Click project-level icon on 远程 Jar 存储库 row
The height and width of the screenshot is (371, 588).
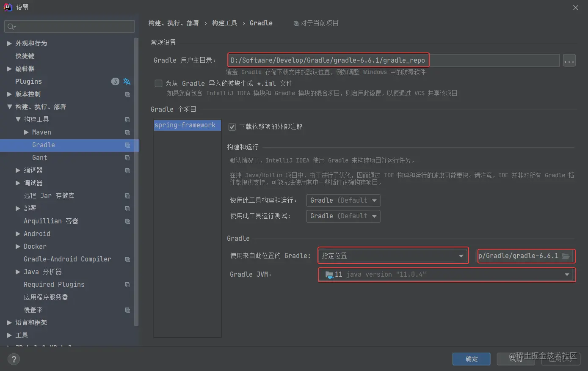tap(127, 196)
